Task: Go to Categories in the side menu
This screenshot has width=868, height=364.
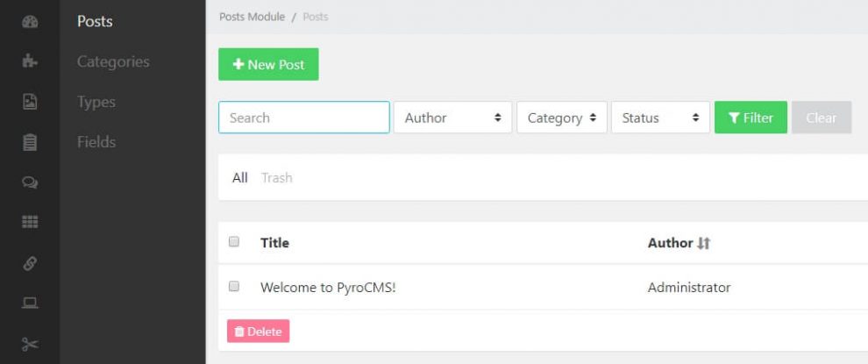Action: (113, 61)
